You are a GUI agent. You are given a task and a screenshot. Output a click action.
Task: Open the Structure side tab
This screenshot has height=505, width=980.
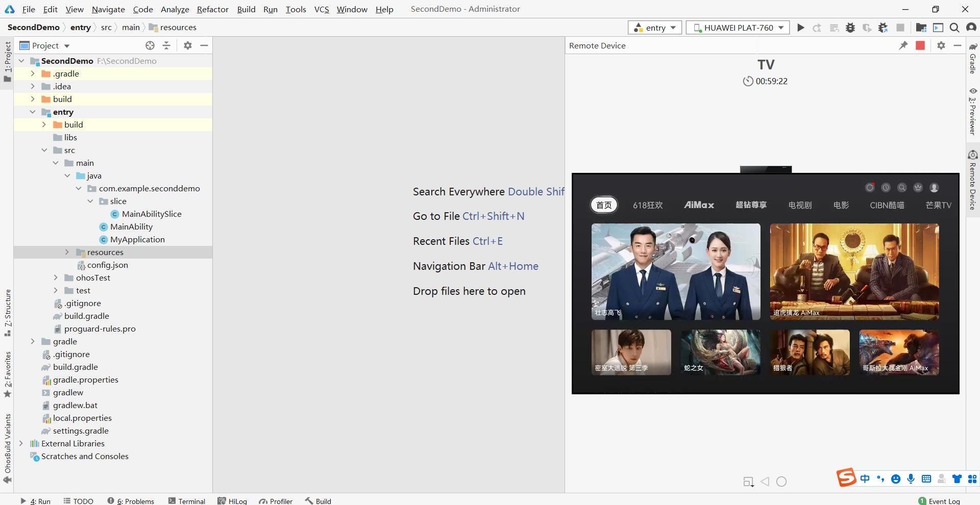coord(7,312)
